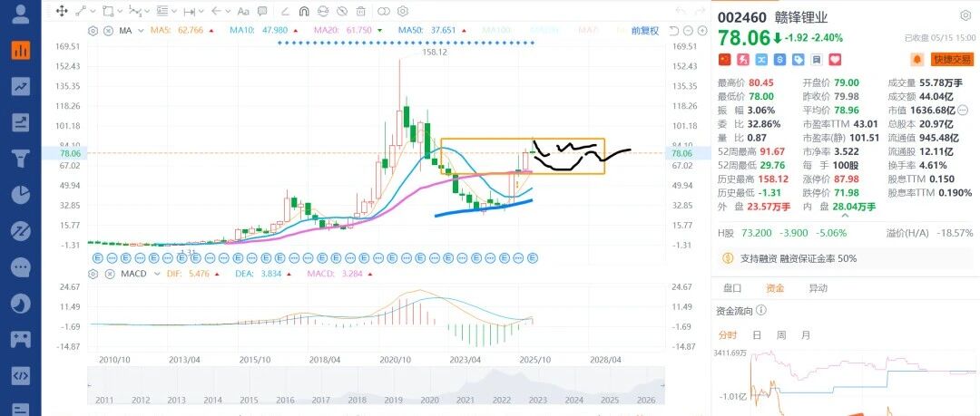Add stock to favorites with heart icon
Image resolution: width=980 pixels, height=416 pixels.
click(x=835, y=59)
